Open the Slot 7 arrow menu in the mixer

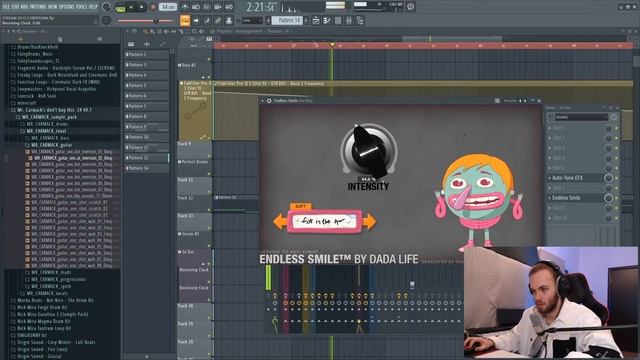pyautogui.click(x=549, y=188)
